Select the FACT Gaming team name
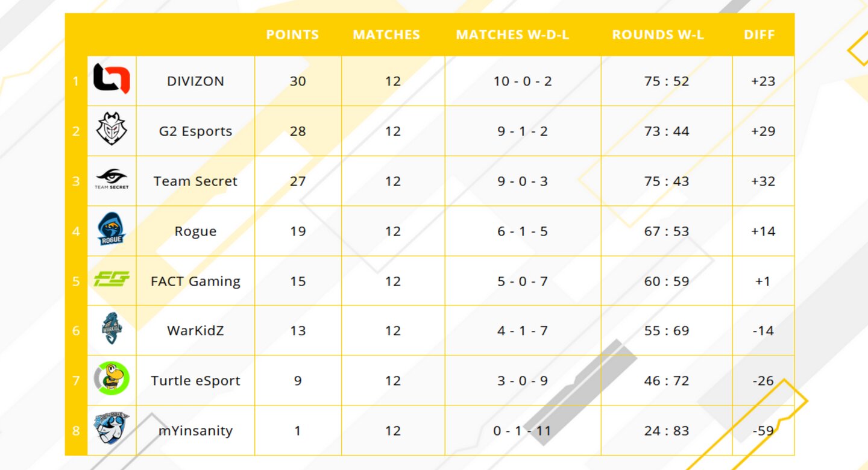The image size is (868, 470). click(x=195, y=281)
